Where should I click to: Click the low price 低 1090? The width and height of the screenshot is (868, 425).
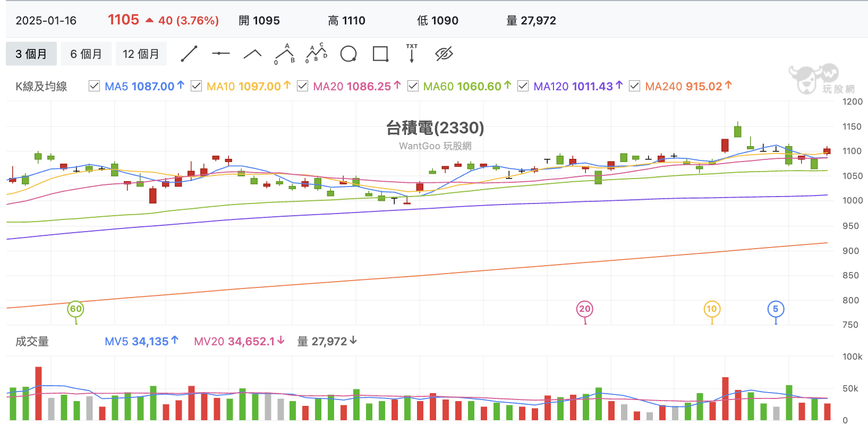coord(438,21)
